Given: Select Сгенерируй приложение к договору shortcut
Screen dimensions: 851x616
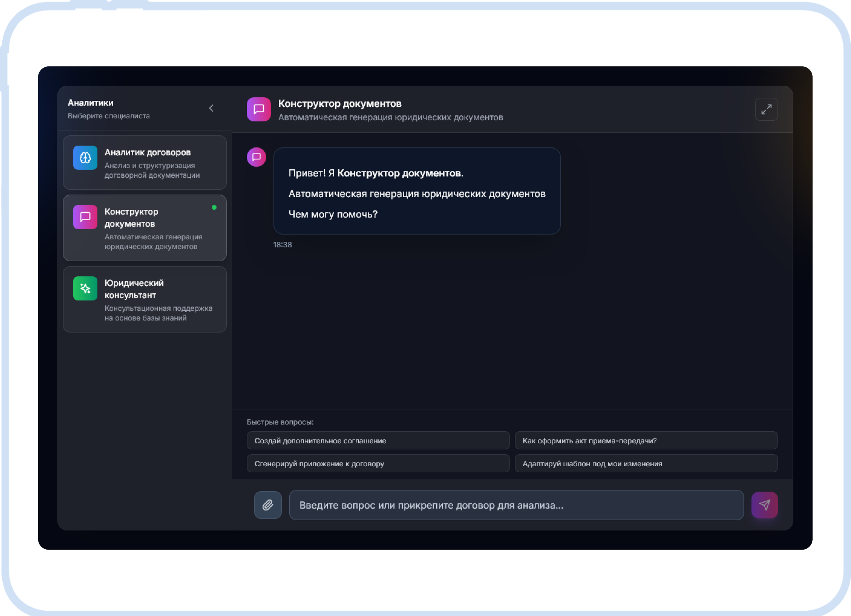Looking at the screenshot, I should pos(378,464).
